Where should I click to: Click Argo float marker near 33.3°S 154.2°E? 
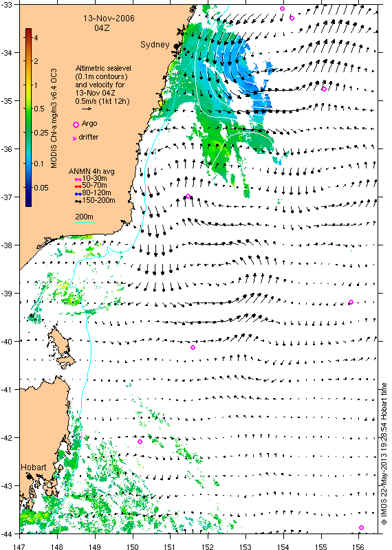pyautogui.click(x=292, y=19)
